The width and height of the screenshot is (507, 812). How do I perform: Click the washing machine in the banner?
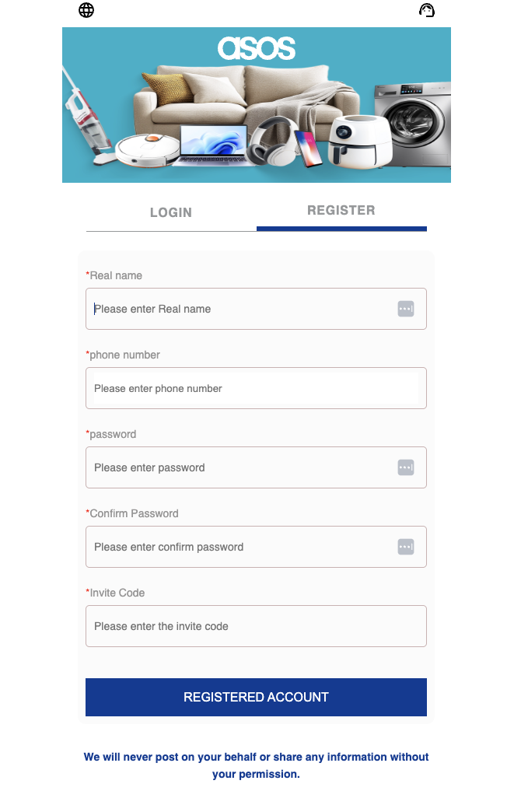pos(412,123)
